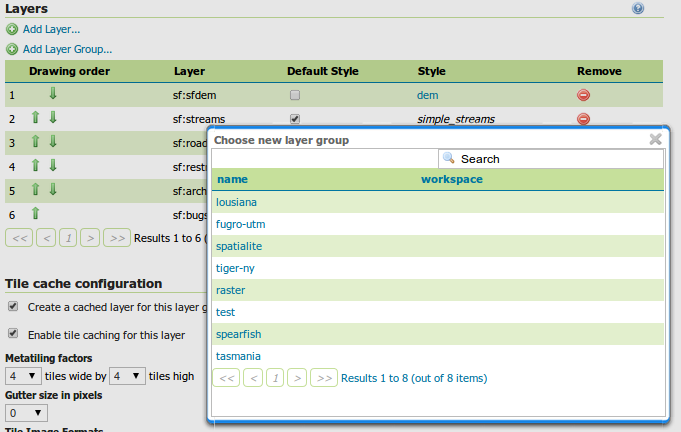Viewport: 681px width, 432px height.
Task: Remove the sf:sfdem layer
Action: (583, 95)
